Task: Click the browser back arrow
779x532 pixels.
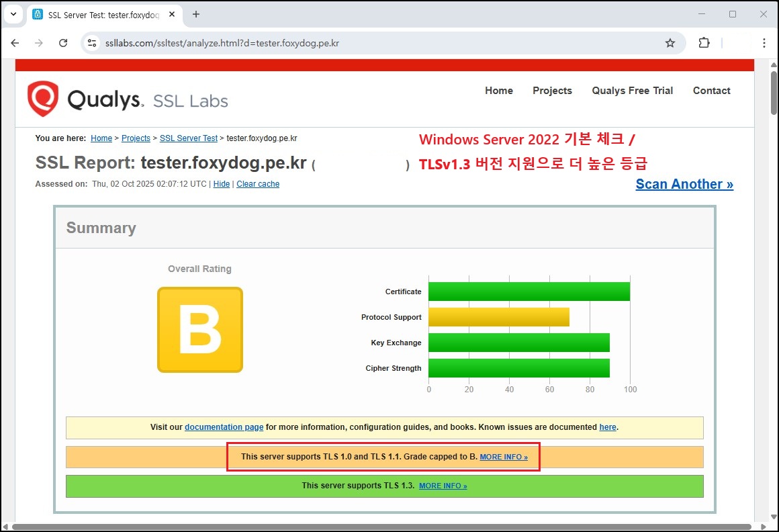Action: click(15, 43)
